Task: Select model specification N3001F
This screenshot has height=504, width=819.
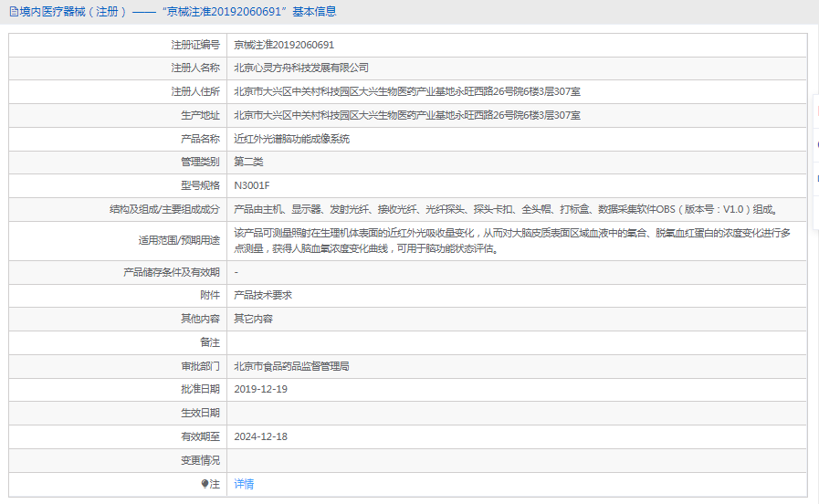Action: [252, 185]
